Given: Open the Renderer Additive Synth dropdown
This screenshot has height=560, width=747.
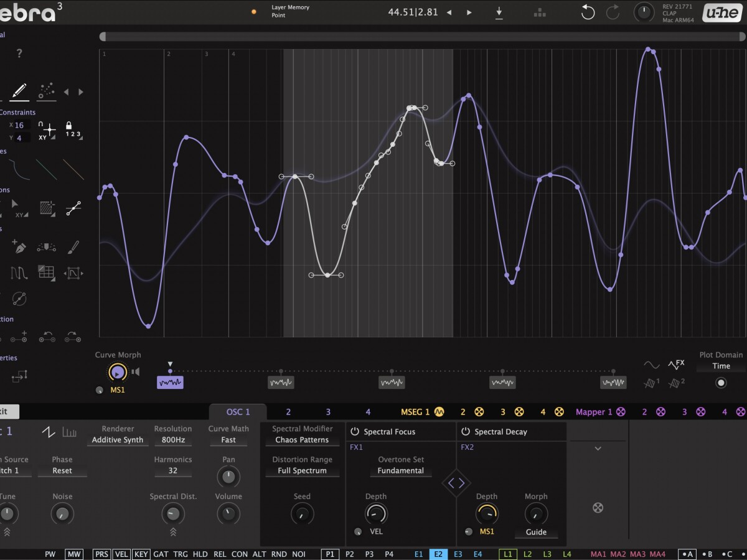Looking at the screenshot, I should (x=118, y=440).
